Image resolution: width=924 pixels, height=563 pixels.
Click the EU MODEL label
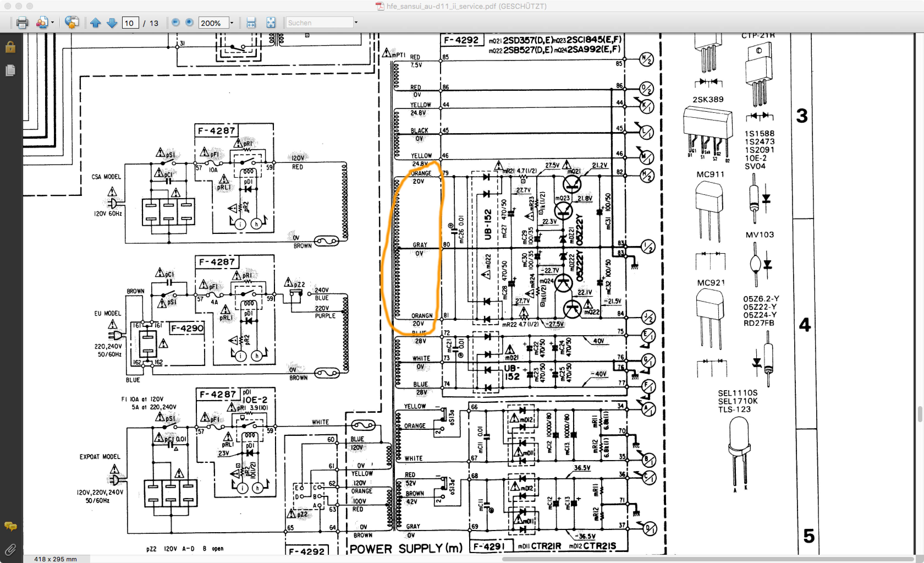[x=108, y=313]
